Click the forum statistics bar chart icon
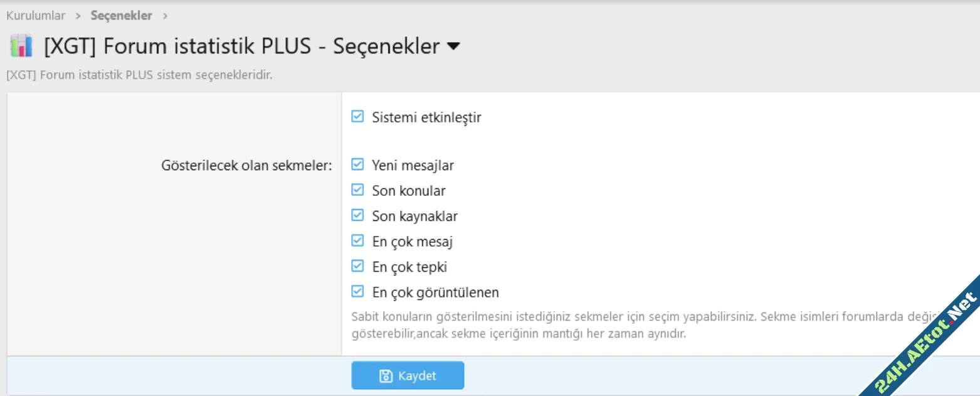Image resolution: width=980 pixels, height=396 pixels. [21, 46]
